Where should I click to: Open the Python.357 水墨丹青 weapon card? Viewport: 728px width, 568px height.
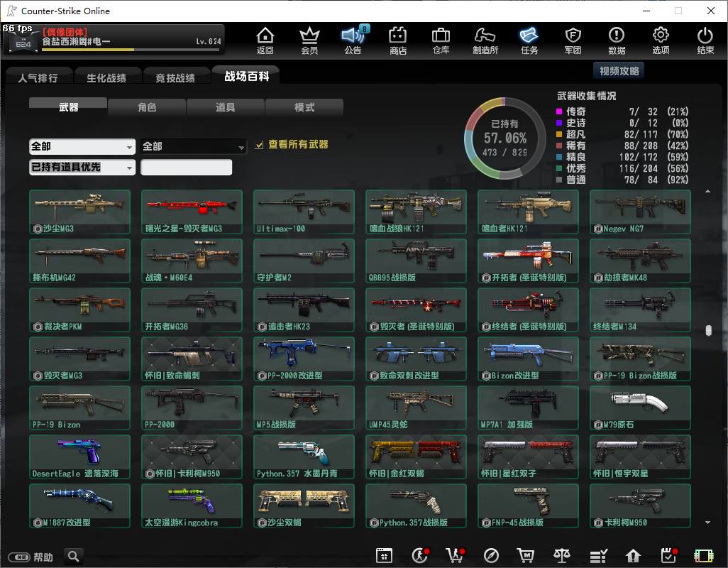[304, 457]
